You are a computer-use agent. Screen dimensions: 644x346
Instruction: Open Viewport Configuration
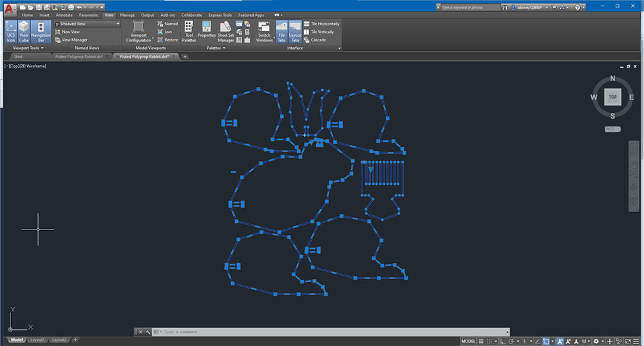tap(138, 31)
